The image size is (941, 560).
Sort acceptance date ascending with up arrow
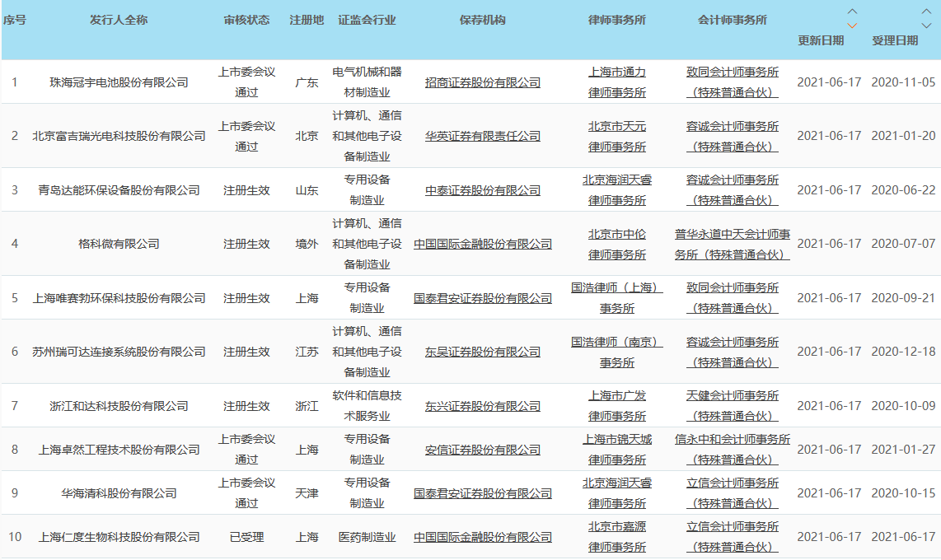pyautogui.click(x=926, y=12)
